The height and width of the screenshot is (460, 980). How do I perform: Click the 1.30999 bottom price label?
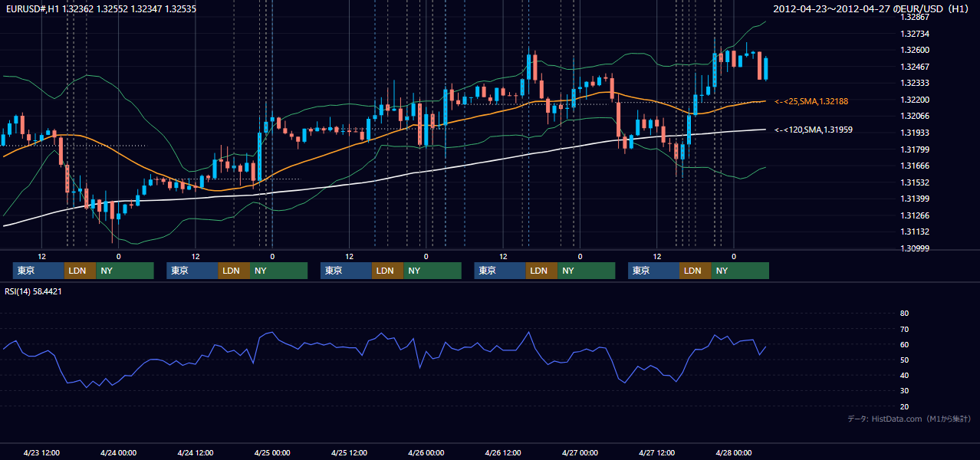pyautogui.click(x=915, y=248)
